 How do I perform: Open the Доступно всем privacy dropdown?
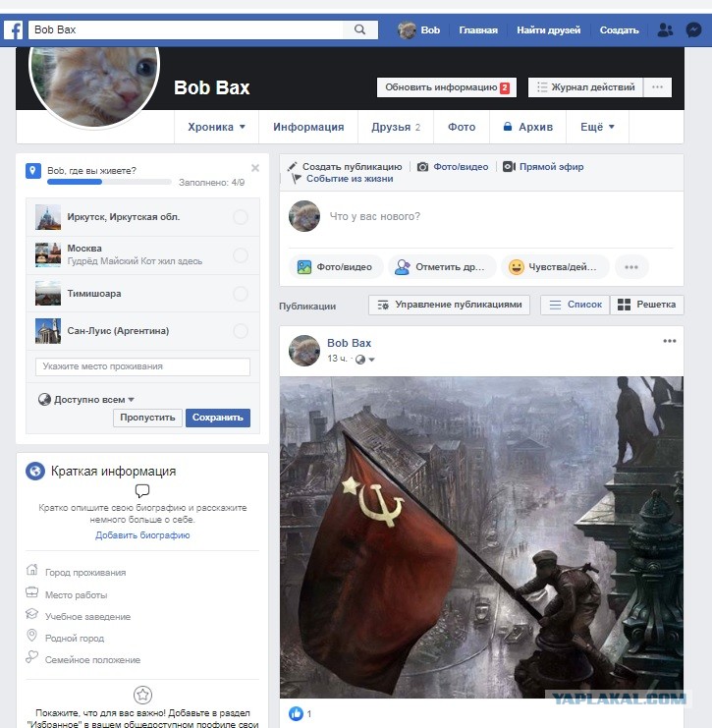[86, 399]
